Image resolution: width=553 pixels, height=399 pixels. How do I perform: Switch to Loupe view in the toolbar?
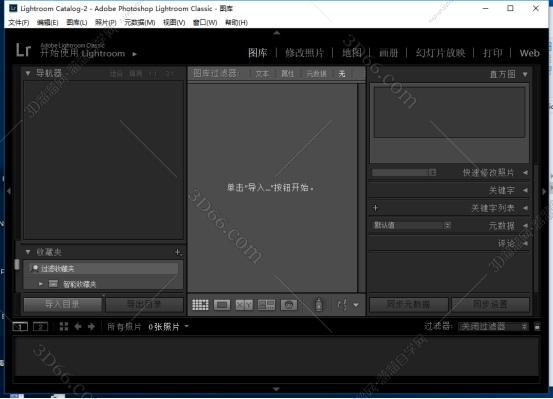click(222, 305)
